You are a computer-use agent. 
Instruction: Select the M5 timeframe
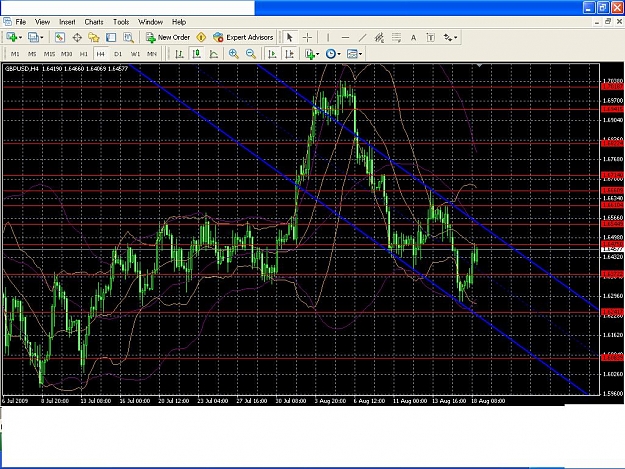(x=32, y=54)
